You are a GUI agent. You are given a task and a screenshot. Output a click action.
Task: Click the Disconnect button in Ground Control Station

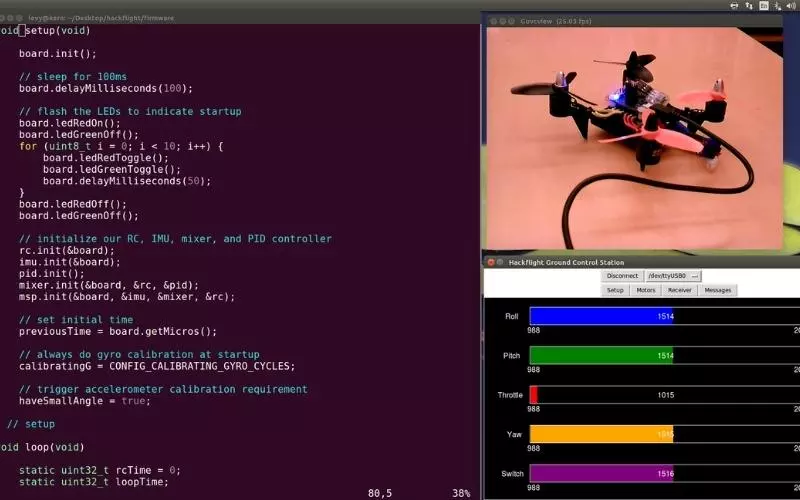tap(622, 276)
